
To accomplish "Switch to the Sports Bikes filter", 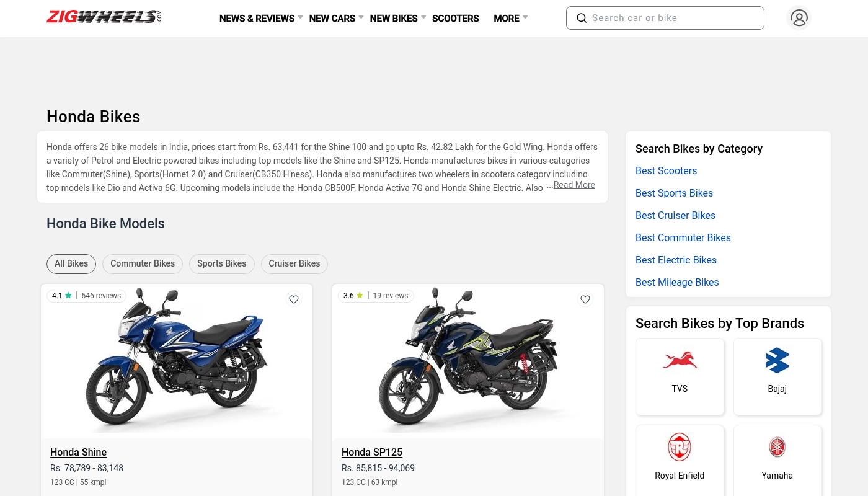I will [222, 264].
